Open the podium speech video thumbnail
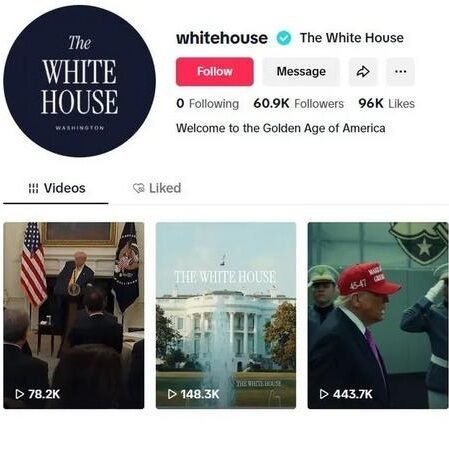449x450 pixels. (x=74, y=315)
